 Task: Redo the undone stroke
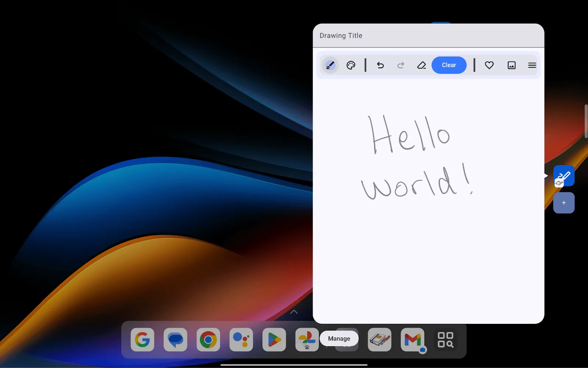[x=401, y=65]
